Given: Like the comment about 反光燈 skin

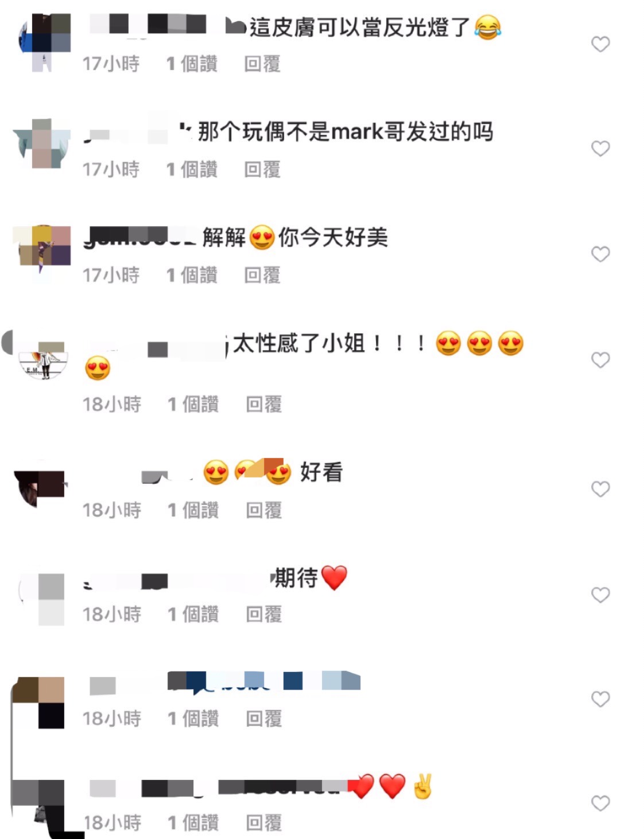Looking at the screenshot, I should (600, 44).
